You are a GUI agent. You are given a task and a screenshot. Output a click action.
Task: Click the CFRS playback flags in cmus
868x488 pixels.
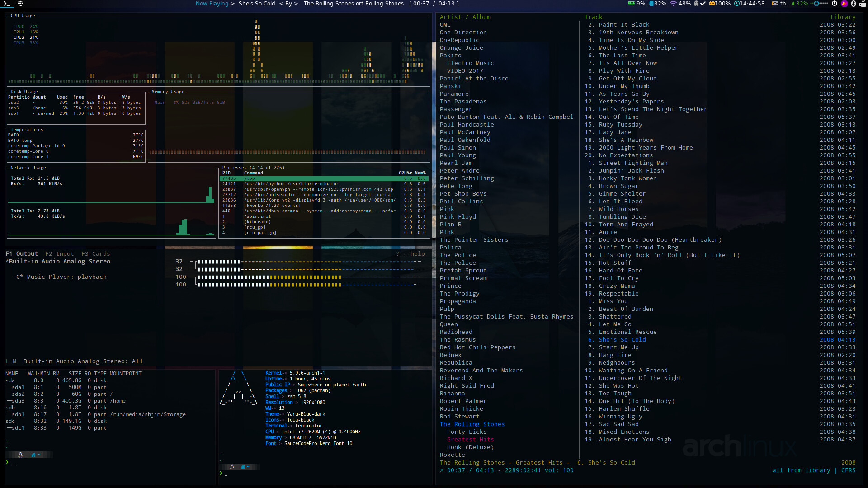(x=849, y=470)
